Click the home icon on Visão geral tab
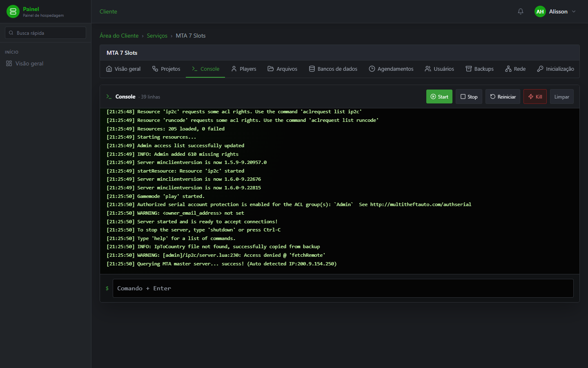 (x=109, y=69)
